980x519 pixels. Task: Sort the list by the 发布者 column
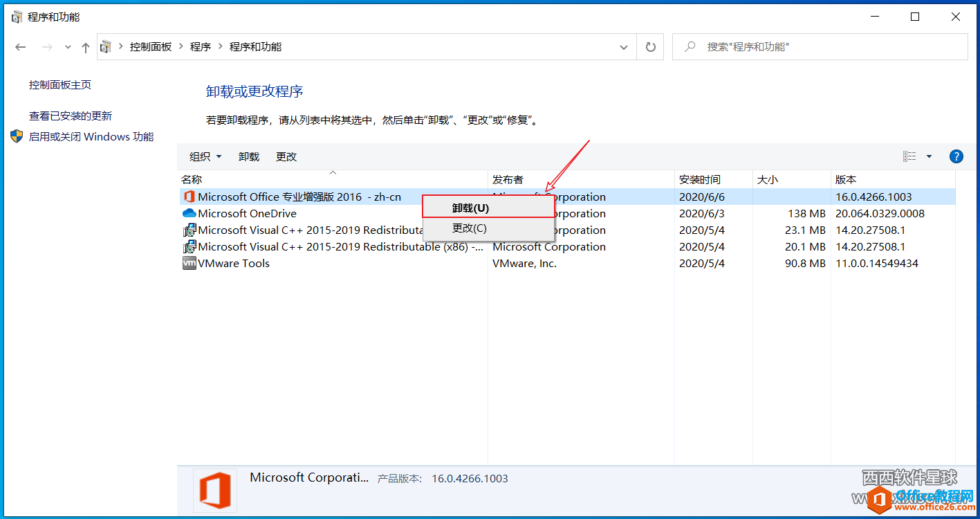coord(582,179)
